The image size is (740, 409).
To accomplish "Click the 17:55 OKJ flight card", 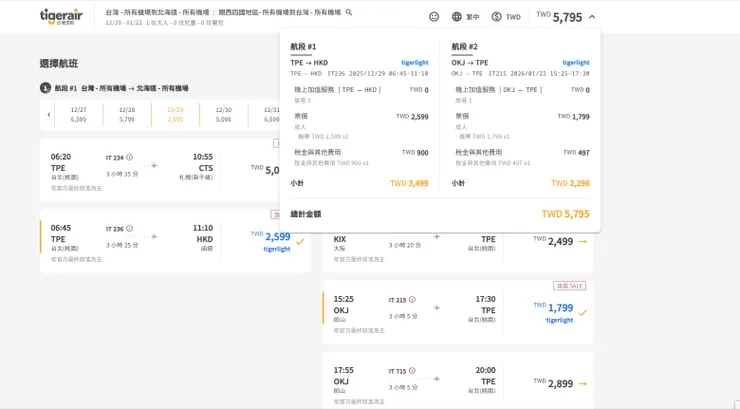I will 458,380.
